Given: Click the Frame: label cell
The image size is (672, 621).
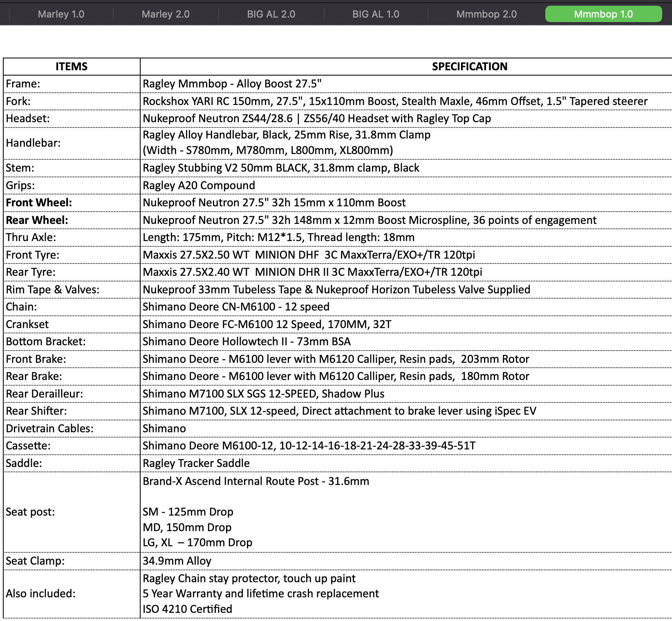Looking at the screenshot, I should pos(72,84).
